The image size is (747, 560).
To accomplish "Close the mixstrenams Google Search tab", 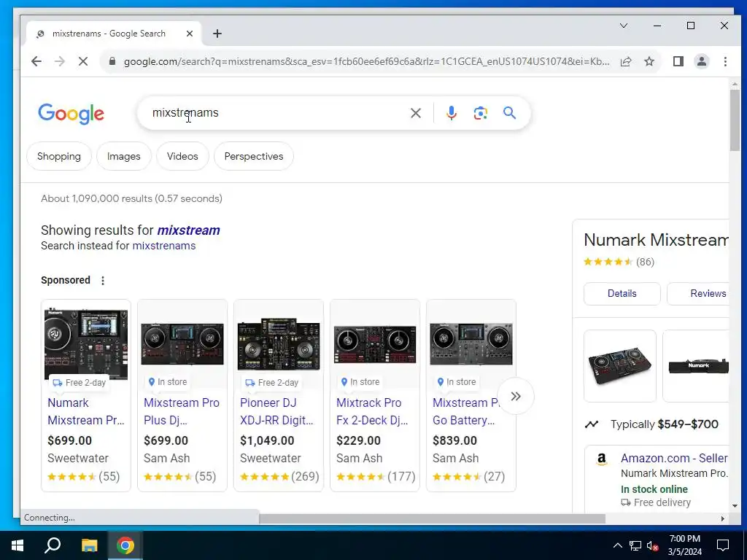I will point(190,34).
